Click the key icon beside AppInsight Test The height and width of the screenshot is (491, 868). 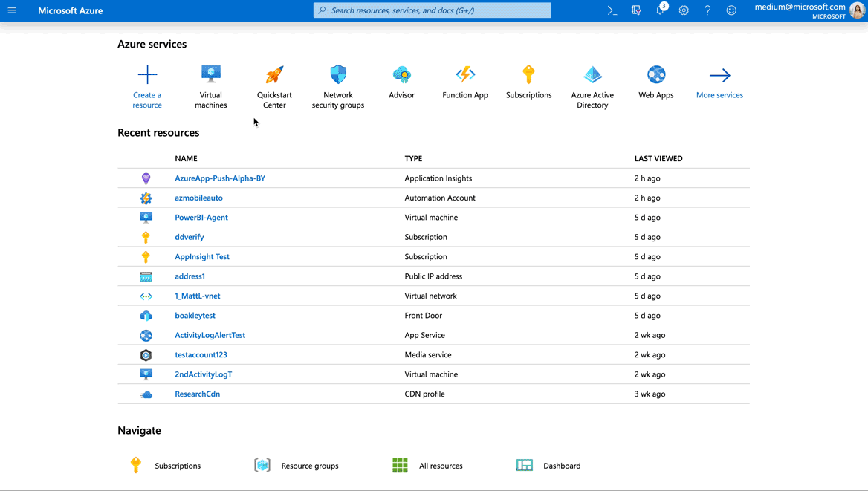click(x=146, y=257)
